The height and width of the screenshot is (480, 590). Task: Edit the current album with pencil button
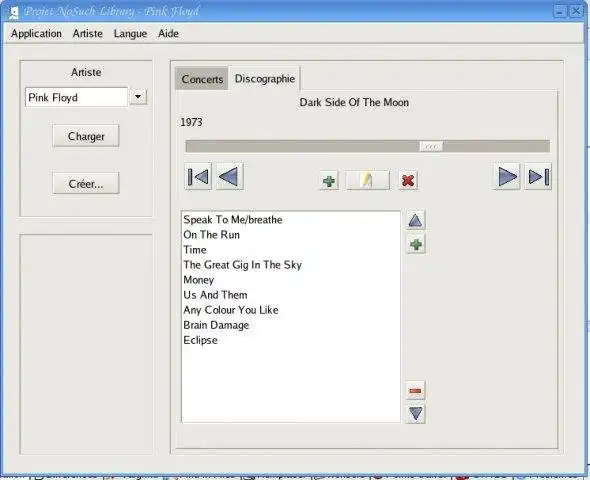click(368, 180)
